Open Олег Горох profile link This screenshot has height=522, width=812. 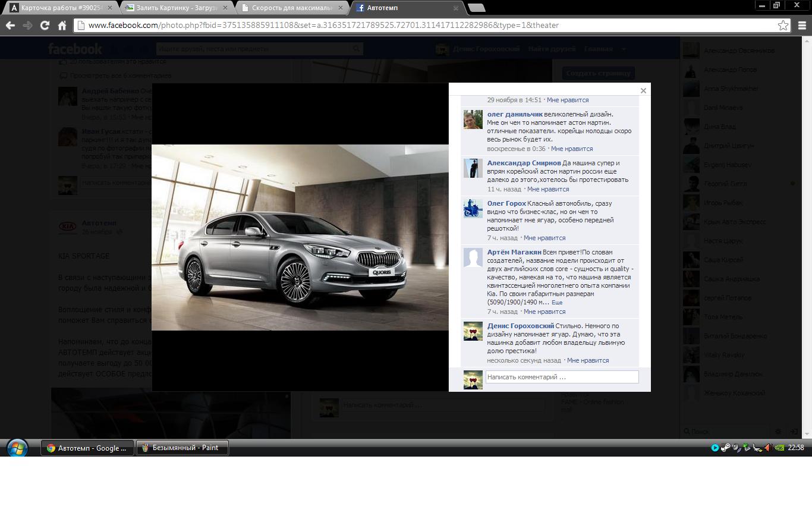[506, 203]
